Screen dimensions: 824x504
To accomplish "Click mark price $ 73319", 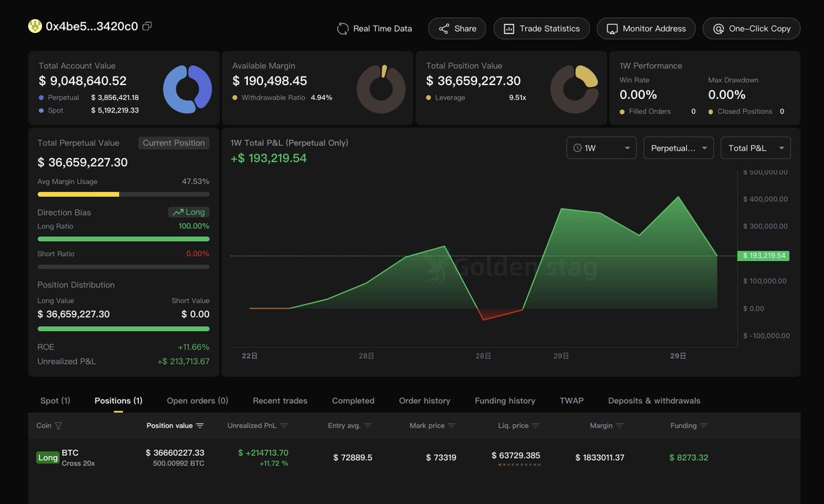I will point(441,457).
